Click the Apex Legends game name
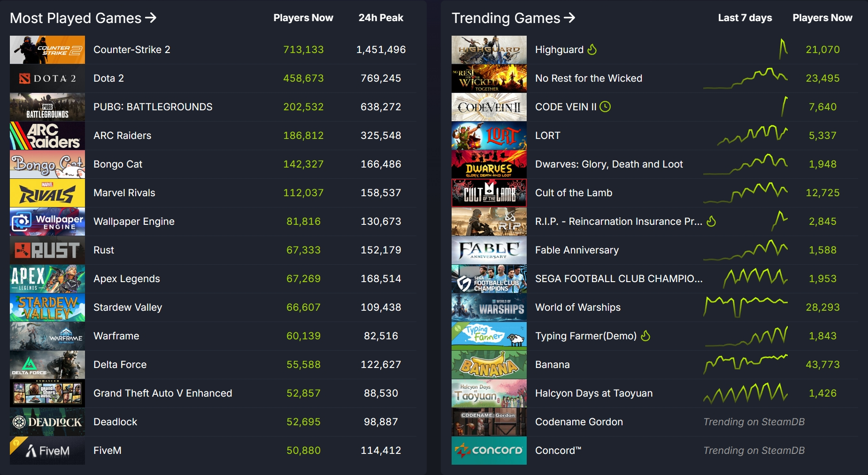 point(127,279)
